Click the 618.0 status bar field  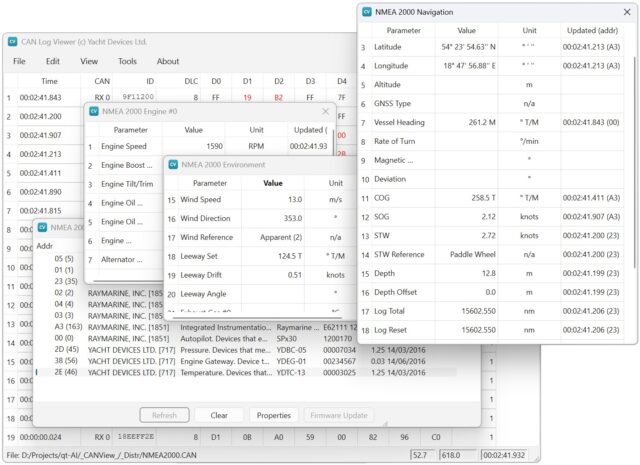click(457, 455)
